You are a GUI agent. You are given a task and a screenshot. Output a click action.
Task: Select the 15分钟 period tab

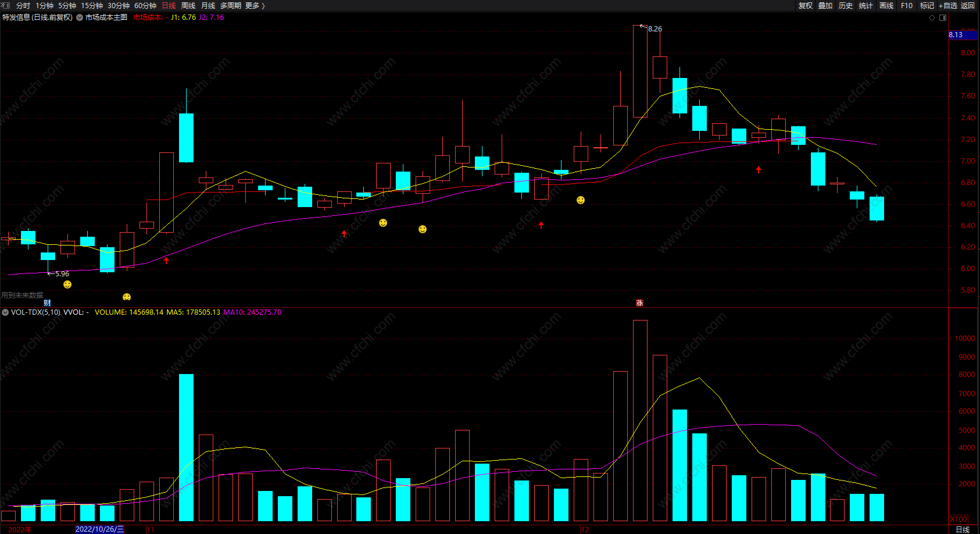point(92,6)
